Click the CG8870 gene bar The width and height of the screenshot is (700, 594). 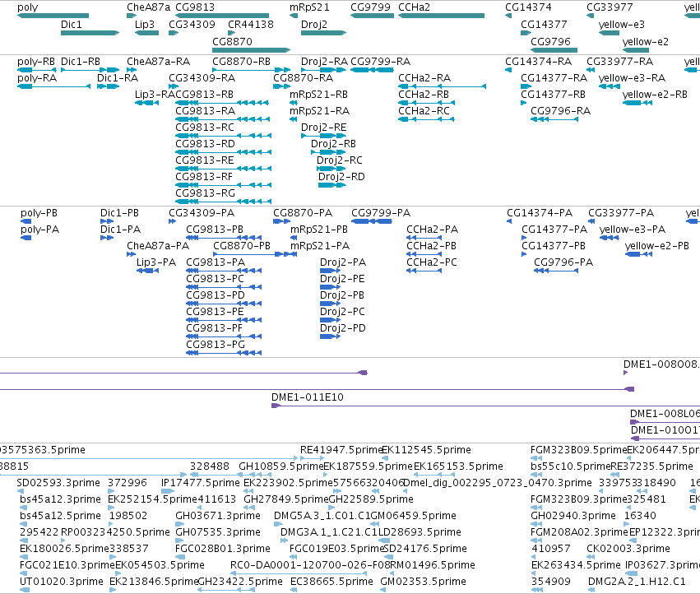pos(252,50)
